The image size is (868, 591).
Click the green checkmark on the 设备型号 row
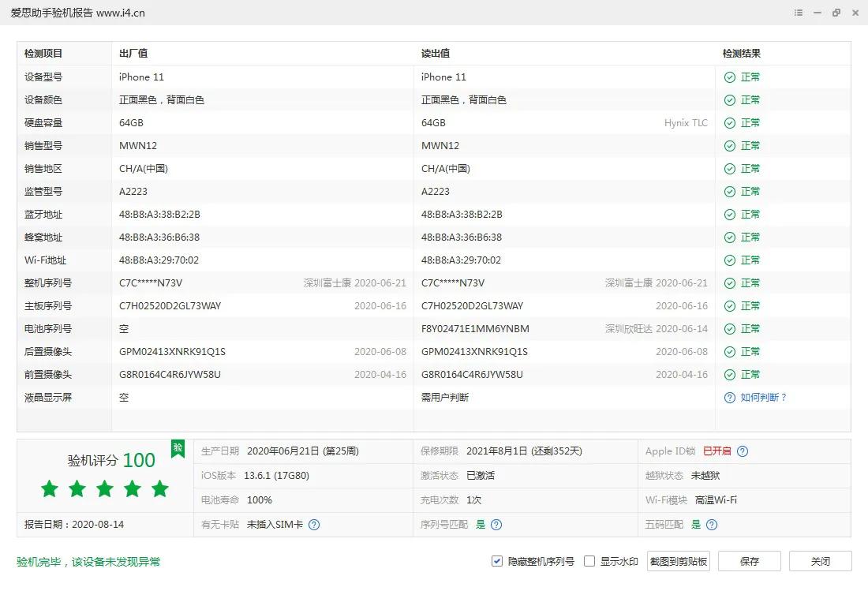click(x=728, y=77)
